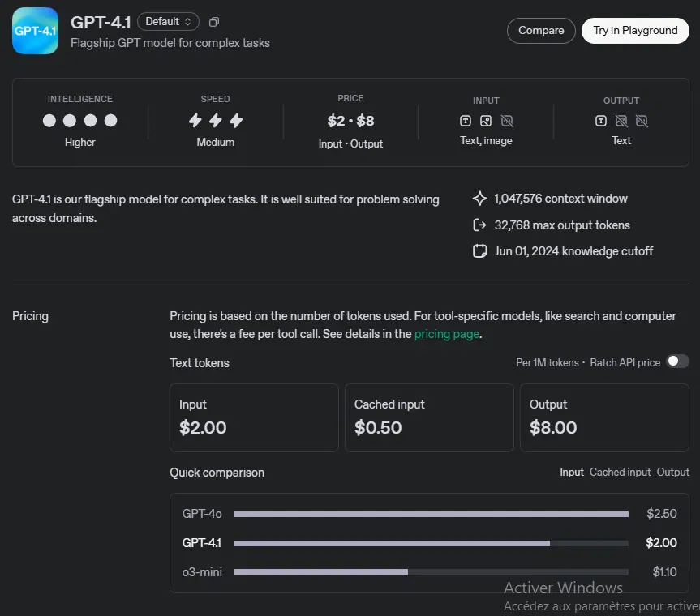
Task: Click the Cached input $0.50 price card
Action: click(429, 418)
